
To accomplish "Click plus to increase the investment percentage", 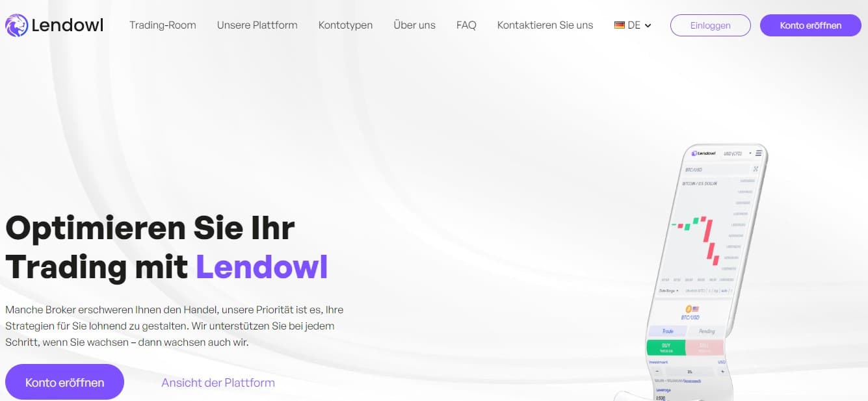I will click(x=722, y=371).
